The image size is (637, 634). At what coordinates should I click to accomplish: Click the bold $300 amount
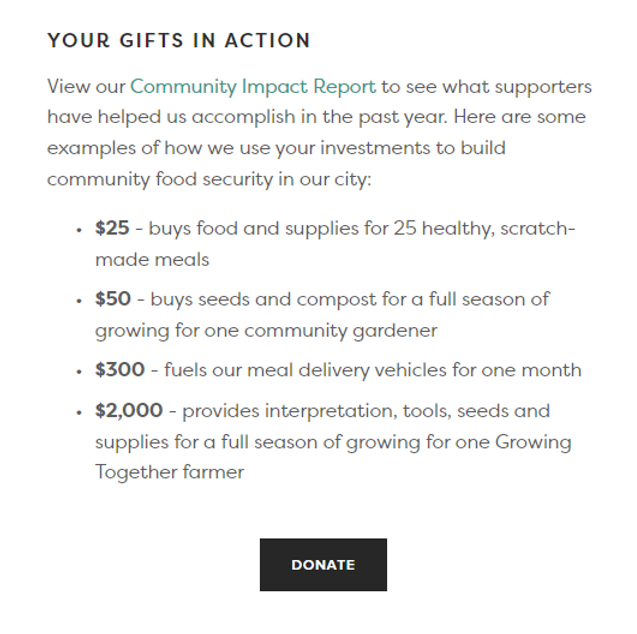click(x=119, y=370)
